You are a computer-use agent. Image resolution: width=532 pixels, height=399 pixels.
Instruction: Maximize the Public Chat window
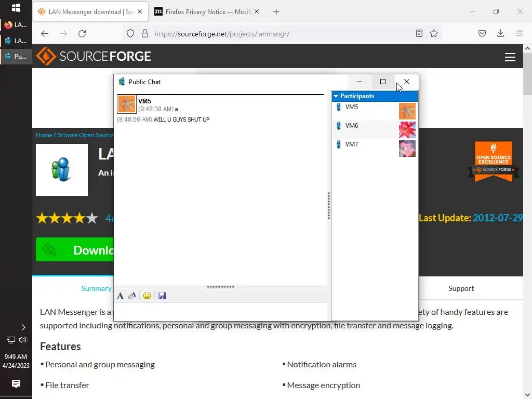383,82
